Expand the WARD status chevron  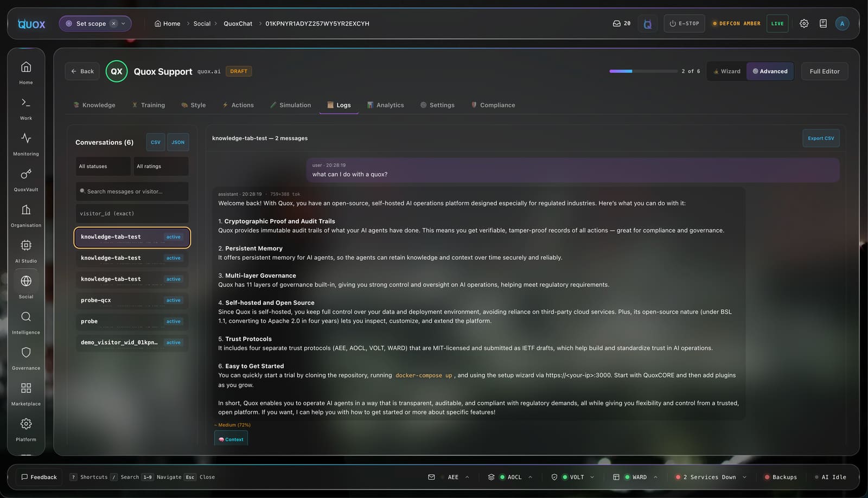pos(655,477)
